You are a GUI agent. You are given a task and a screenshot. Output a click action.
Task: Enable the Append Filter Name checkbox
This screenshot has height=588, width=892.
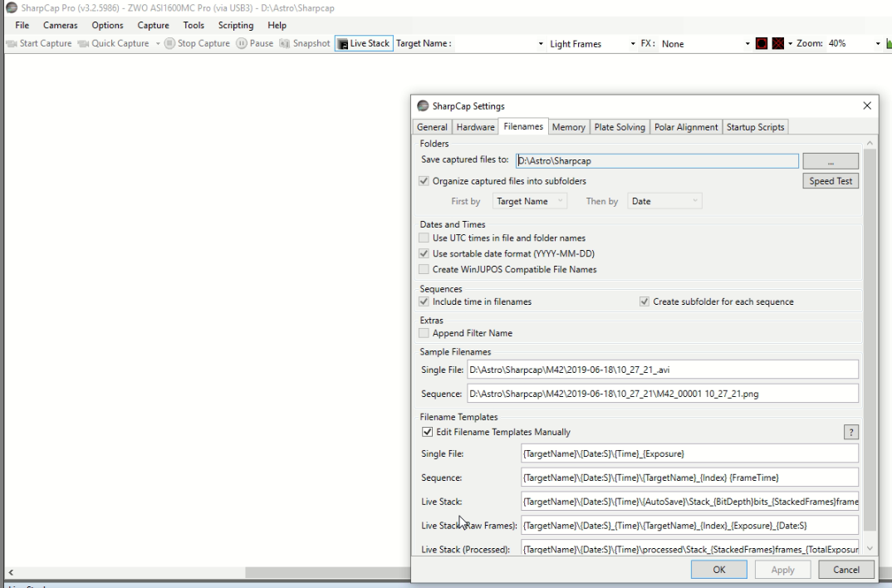424,333
